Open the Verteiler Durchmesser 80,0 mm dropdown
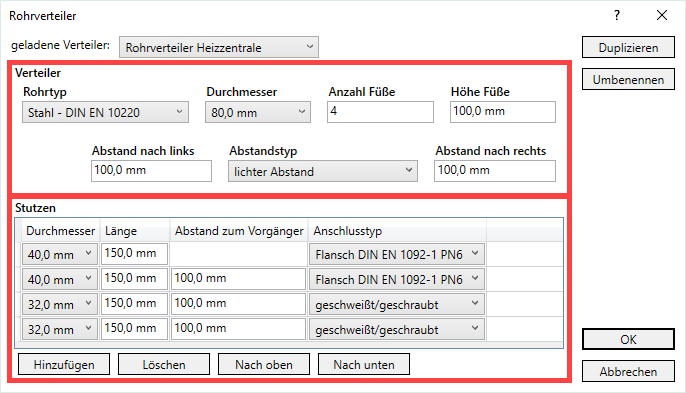The image size is (686, 393). pos(258,112)
